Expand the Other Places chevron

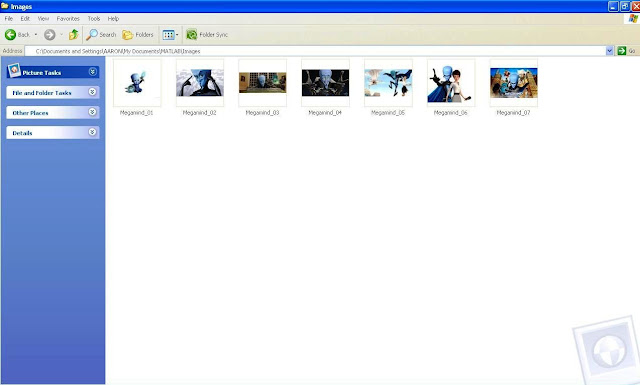[x=93, y=112]
